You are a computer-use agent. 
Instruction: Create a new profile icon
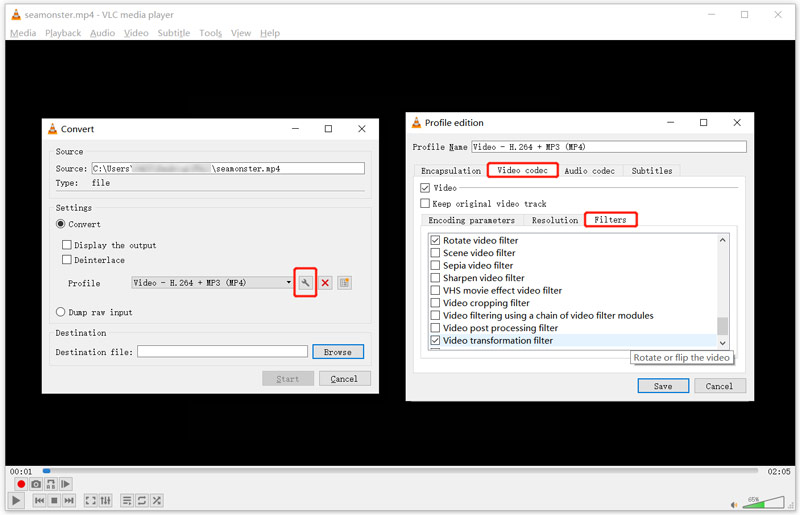(344, 282)
